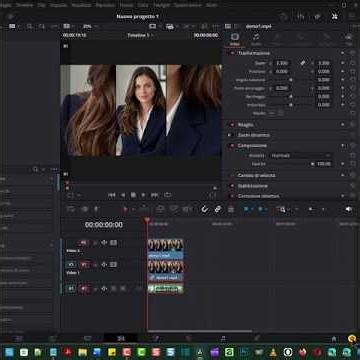Screen dimensions: 360x360
Task: Expand the Correzione obiettivo section
Action: pyautogui.click(x=259, y=196)
